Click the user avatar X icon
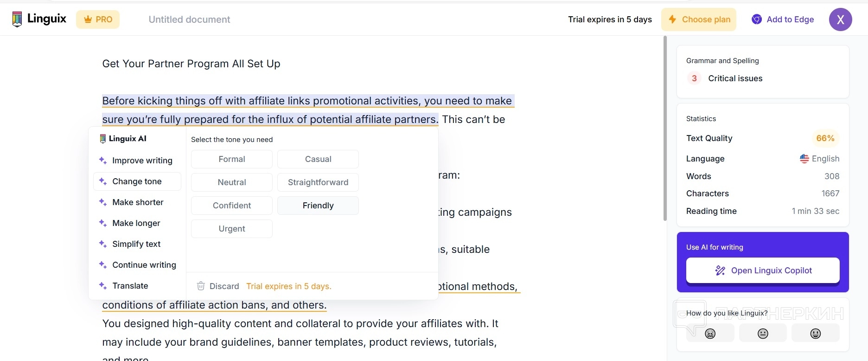This screenshot has width=868, height=361. 840,19
